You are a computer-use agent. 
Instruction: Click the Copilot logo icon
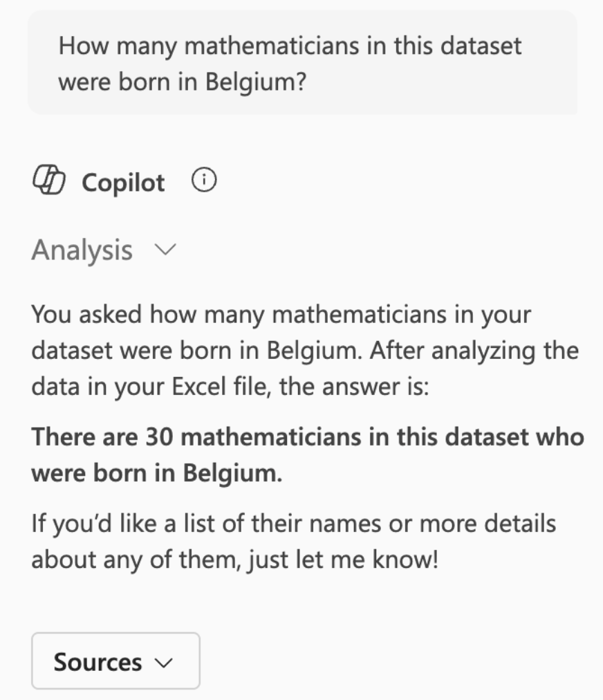coord(48,182)
